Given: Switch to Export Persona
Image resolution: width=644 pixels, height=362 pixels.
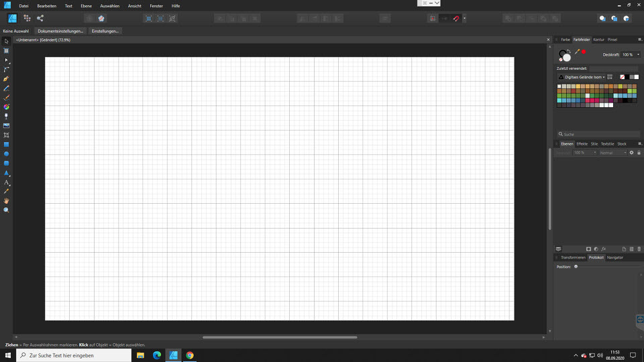Looking at the screenshot, I should (x=40, y=18).
